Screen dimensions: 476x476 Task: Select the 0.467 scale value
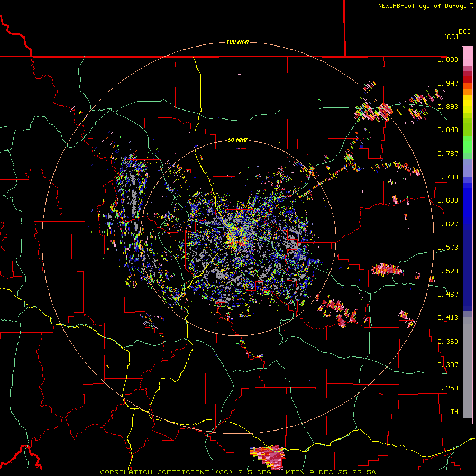tap(448, 295)
